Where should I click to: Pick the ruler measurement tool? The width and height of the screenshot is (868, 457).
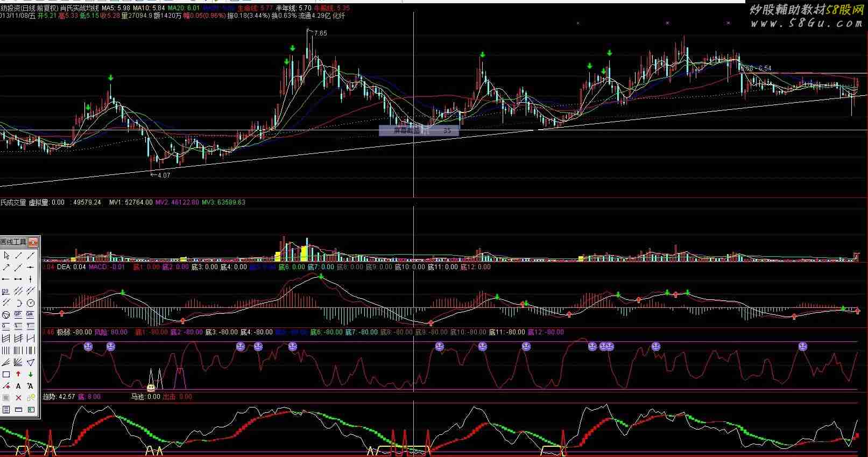[18, 410]
